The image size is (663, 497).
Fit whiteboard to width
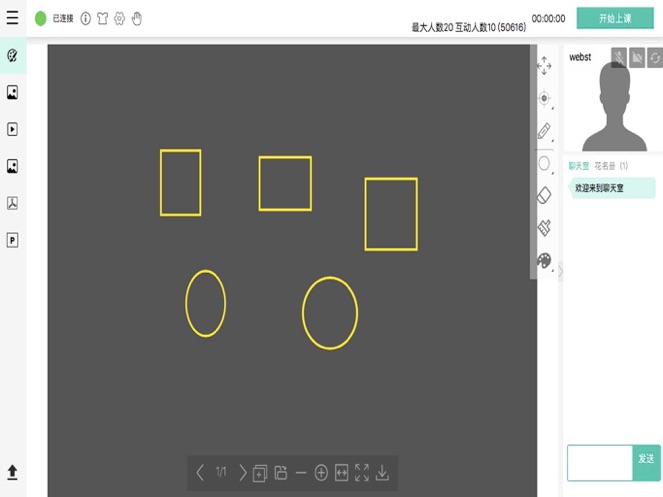[x=341, y=472]
